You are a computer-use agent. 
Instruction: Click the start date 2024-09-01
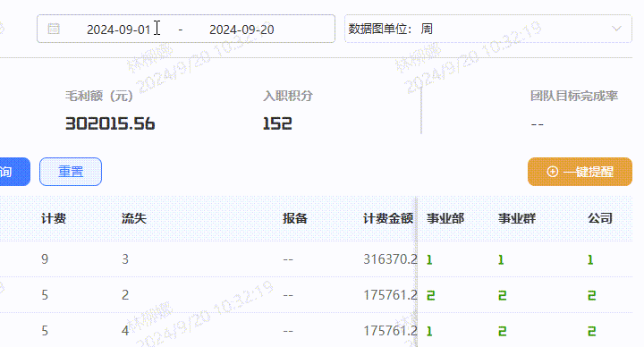(118, 30)
